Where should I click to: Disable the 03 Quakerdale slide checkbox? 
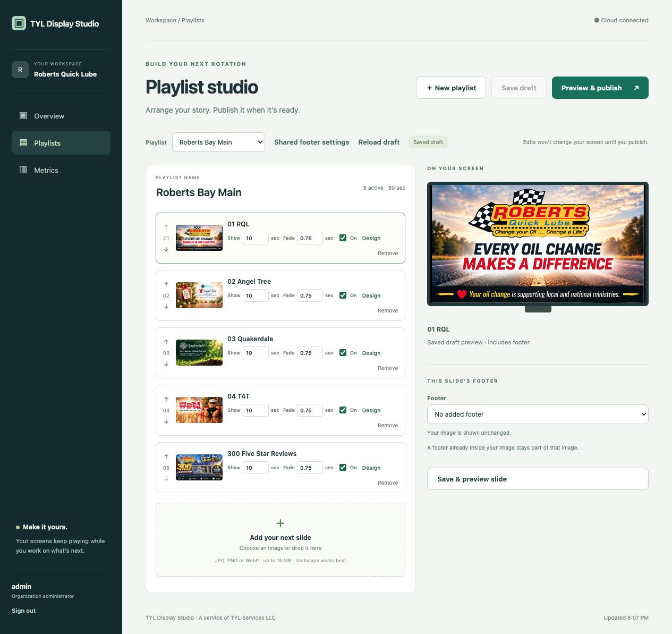click(343, 353)
